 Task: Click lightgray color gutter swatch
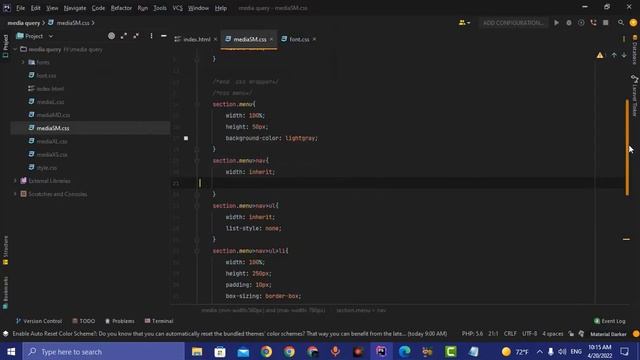[x=186, y=138]
